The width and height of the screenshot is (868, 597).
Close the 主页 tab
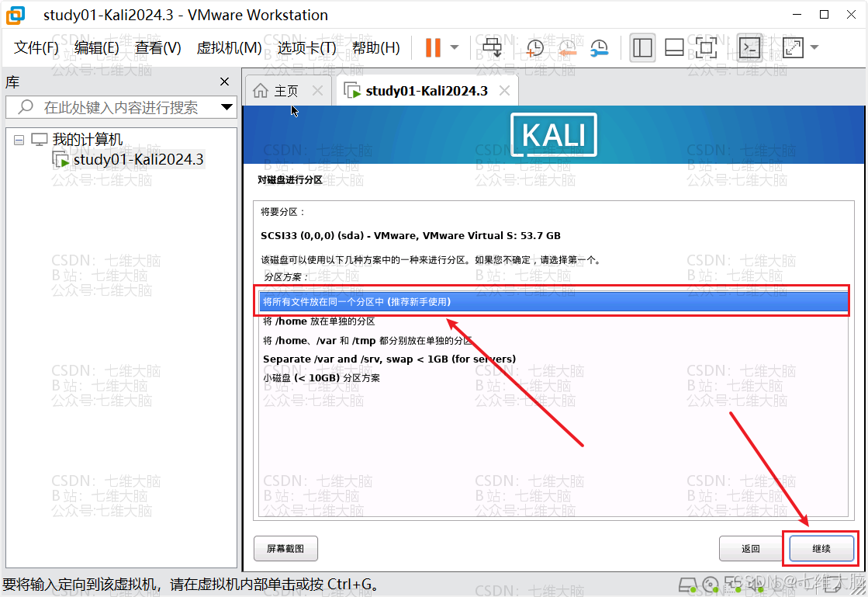tap(317, 91)
